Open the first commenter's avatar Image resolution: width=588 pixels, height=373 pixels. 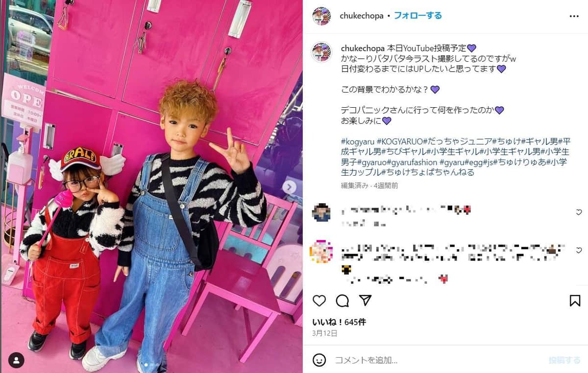pyautogui.click(x=321, y=212)
